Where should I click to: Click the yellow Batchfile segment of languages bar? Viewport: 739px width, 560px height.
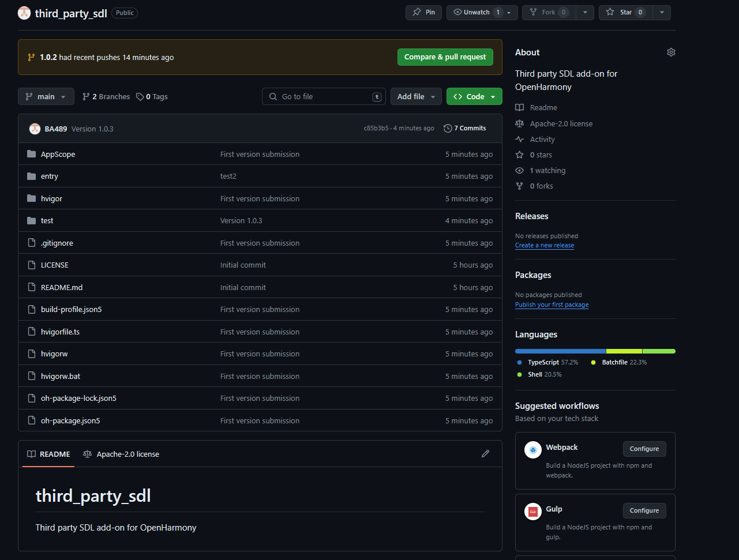(x=624, y=351)
